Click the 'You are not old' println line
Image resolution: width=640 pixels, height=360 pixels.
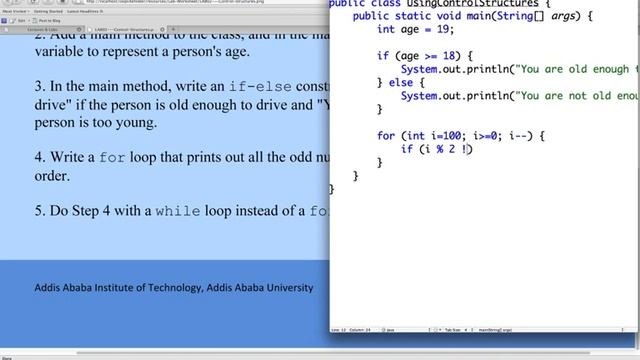pos(520,96)
